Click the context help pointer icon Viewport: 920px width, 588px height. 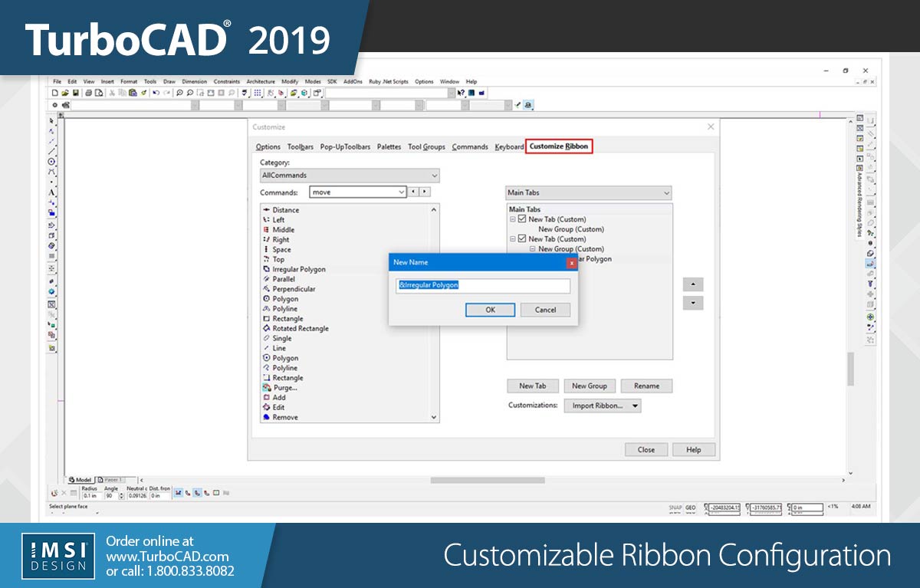(x=462, y=93)
